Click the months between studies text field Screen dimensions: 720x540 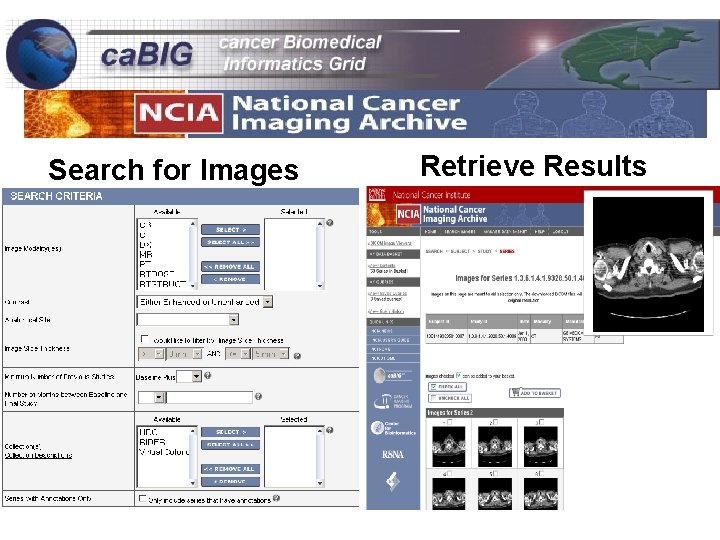coord(209,397)
